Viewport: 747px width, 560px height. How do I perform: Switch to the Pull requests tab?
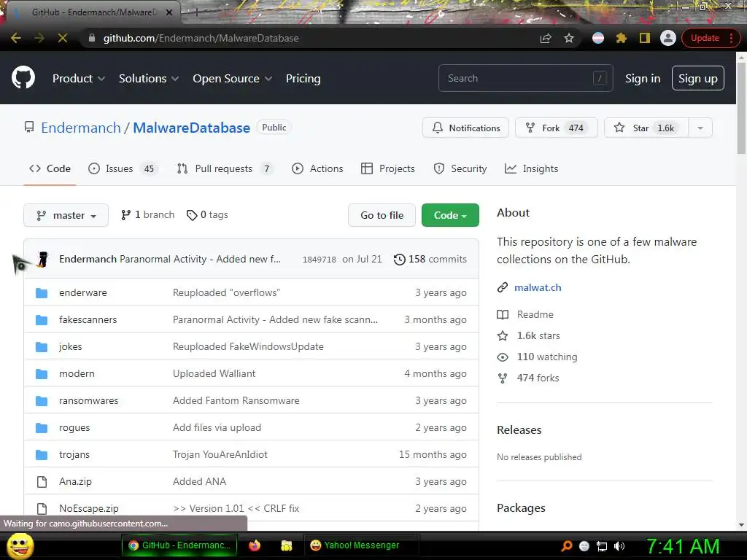click(x=225, y=168)
